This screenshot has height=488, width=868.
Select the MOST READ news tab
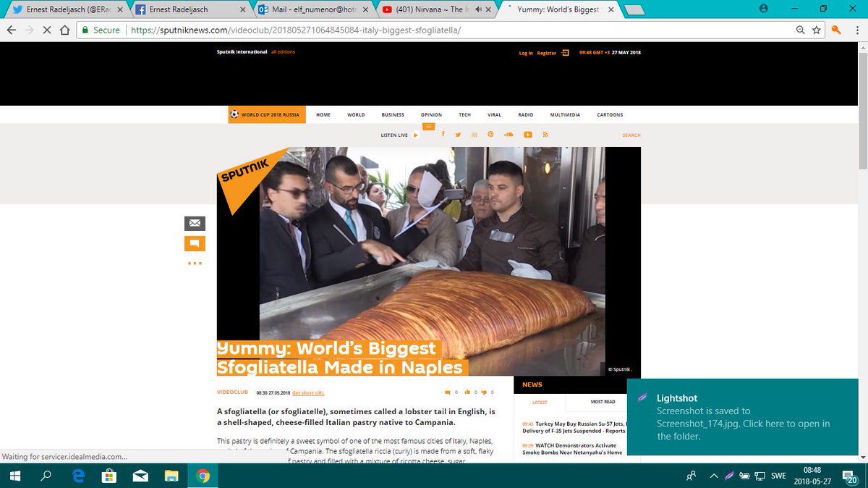[x=603, y=402]
